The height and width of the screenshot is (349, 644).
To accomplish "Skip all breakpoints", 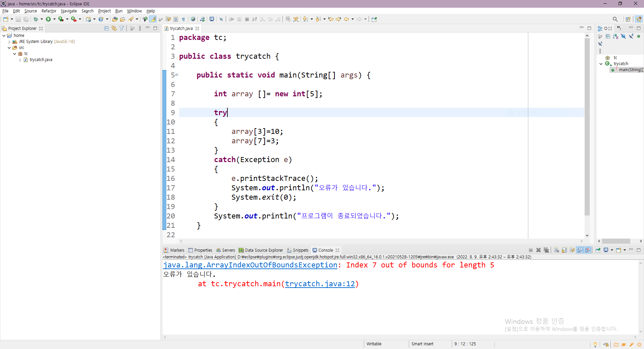I will click(221, 19).
